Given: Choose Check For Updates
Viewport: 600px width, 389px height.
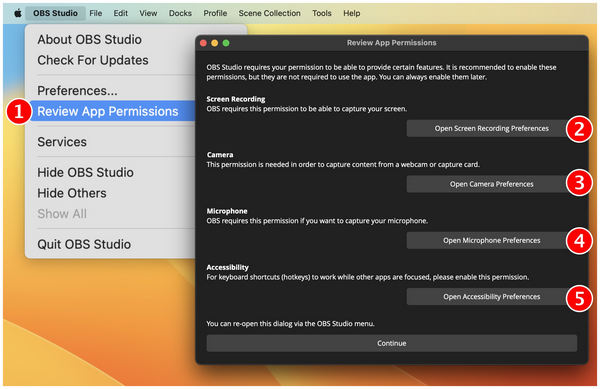Looking at the screenshot, I should pos(93,60).
